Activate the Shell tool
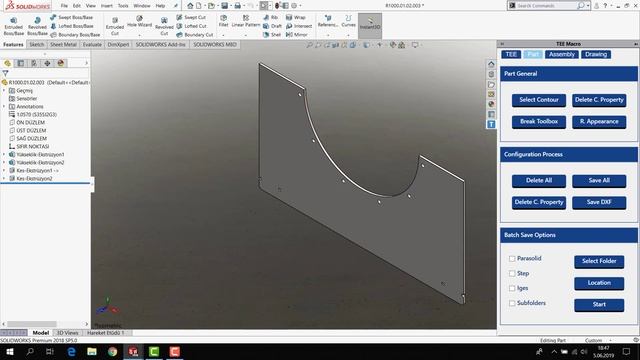The height and width of the screenshot is (360, 640). click(272, 35)
